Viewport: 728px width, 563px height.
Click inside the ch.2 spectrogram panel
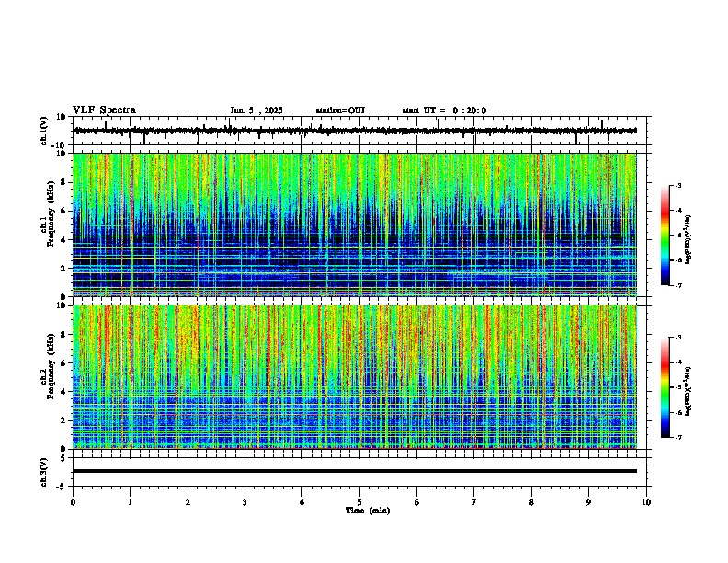354,377
